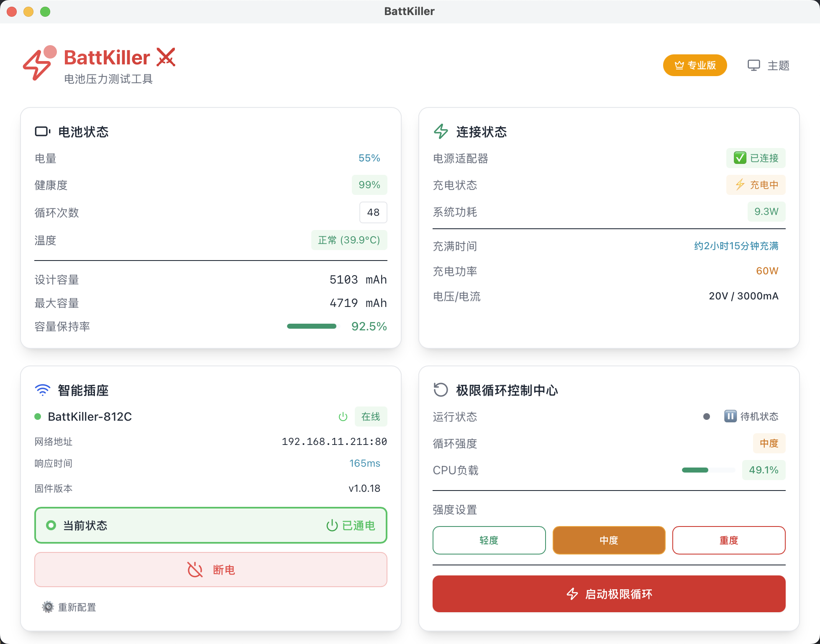Start the cycle with 启动极限循环 button
Screen dimensions: 820x644
[609, 594]
